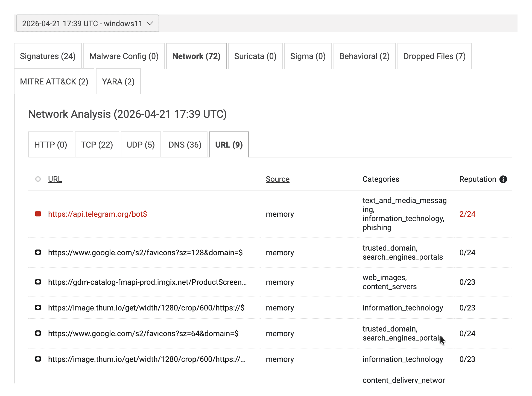Select TCP (22) sub-tab
The height and width of the screenshot is (396, 532).
coord(97,145)
